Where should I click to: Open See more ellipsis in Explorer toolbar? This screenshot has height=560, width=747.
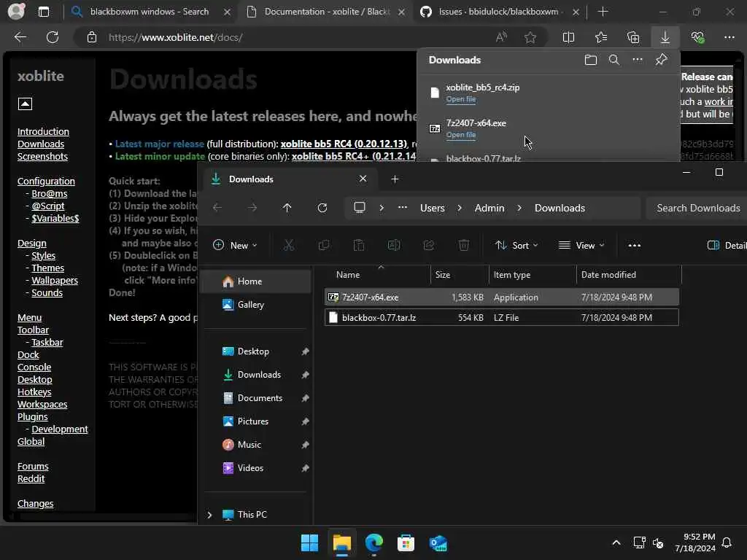tap(634, 245)
